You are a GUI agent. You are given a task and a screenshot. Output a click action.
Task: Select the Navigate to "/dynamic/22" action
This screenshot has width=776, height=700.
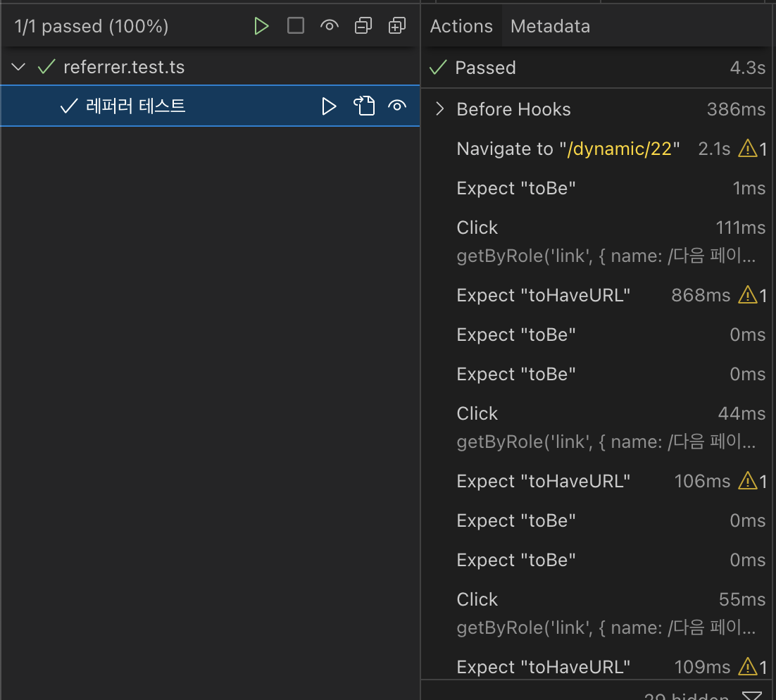[x=568, y=149]
